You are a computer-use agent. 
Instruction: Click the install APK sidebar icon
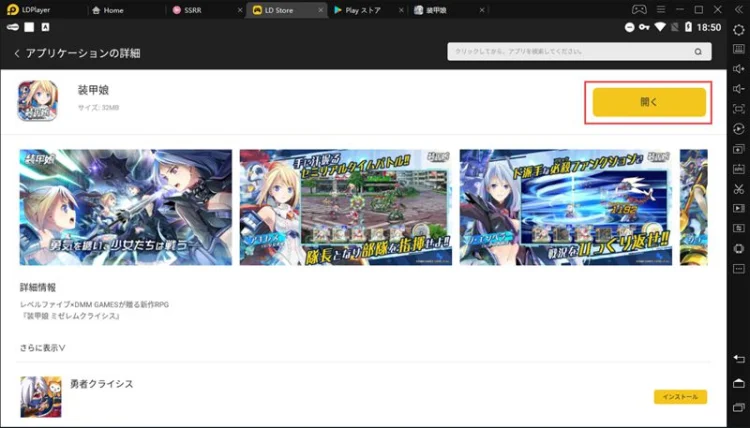739,169
